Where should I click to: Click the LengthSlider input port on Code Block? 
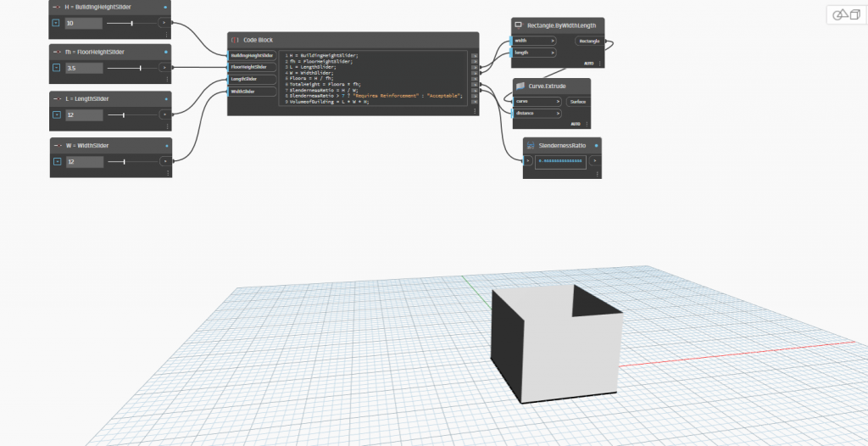click(x=252, y=79)
